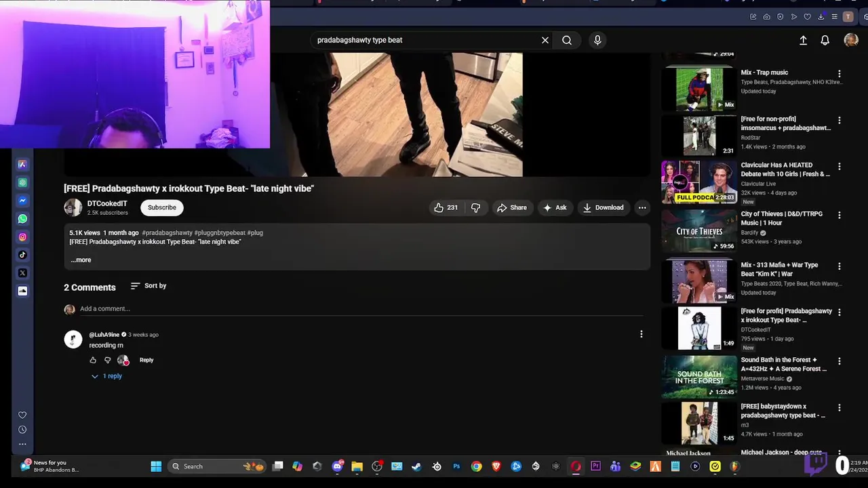Open Windows Start menu

[156, 466]
